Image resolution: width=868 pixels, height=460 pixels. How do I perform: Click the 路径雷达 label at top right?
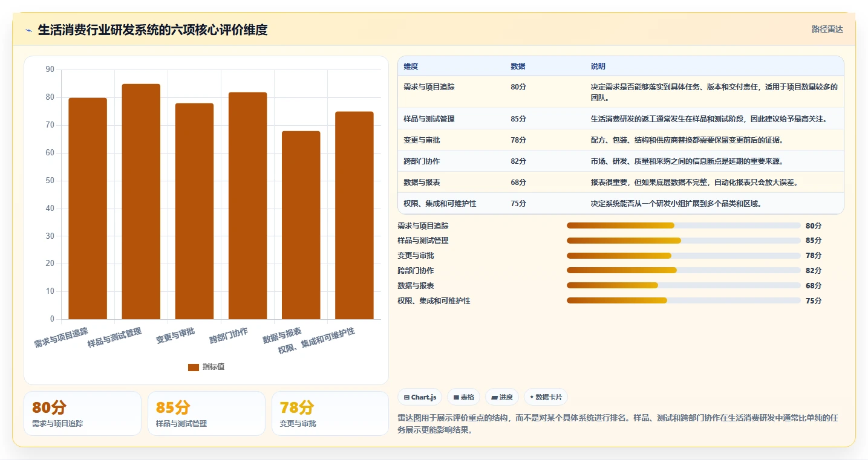827,29
